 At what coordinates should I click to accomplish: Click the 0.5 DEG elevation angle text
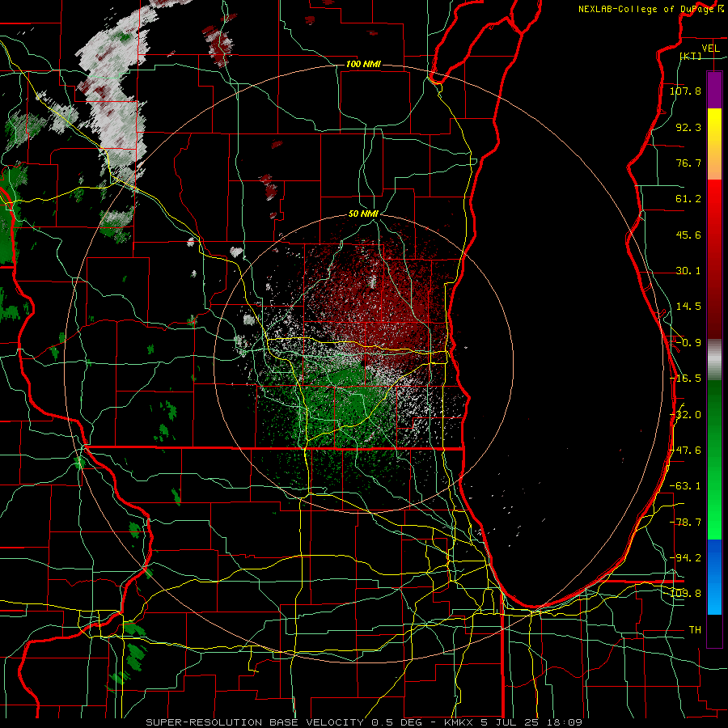[396, 722]
